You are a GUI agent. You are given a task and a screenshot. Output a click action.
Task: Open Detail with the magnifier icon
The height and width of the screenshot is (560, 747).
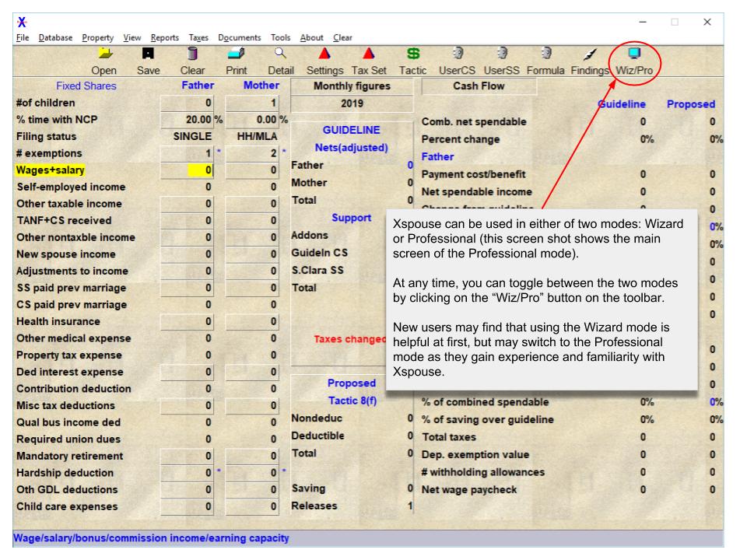tap(281, 54)
